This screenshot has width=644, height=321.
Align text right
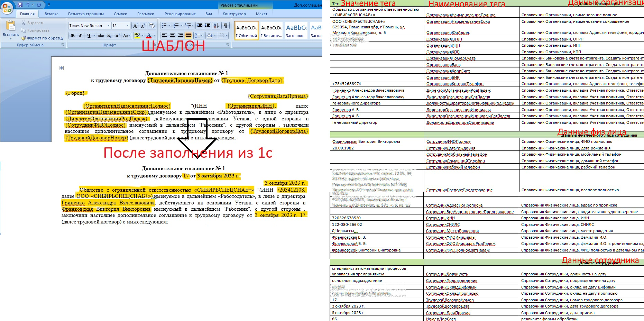(180, 35)
